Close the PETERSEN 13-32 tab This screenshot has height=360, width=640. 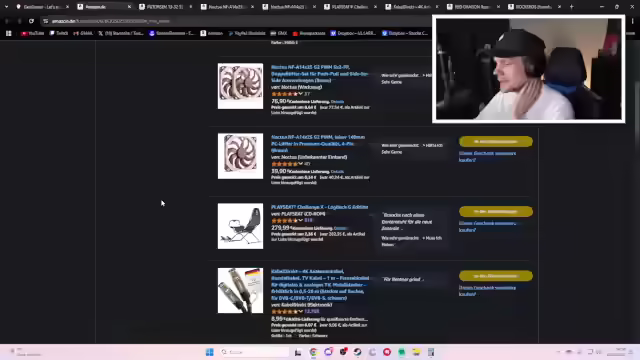pyautogui.click(x=191, y=7)
